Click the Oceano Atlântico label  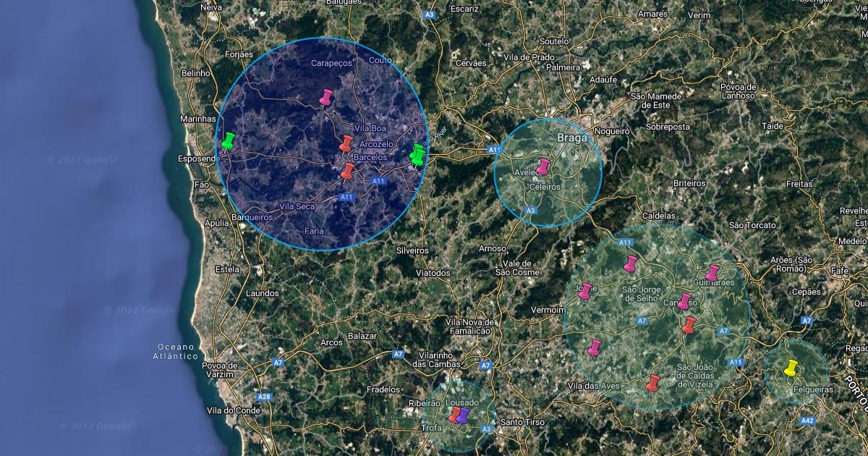point(176,351)
